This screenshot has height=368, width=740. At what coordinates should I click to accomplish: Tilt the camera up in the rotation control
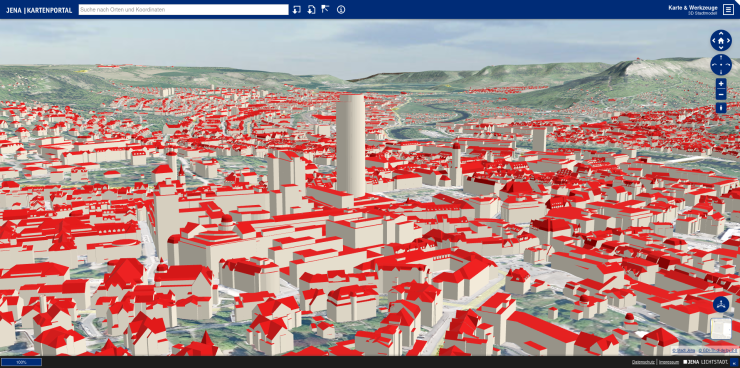(x=721, y=58)
